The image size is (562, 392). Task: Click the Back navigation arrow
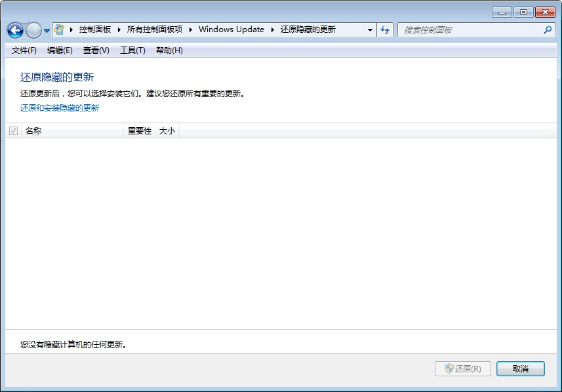(15, 30)
